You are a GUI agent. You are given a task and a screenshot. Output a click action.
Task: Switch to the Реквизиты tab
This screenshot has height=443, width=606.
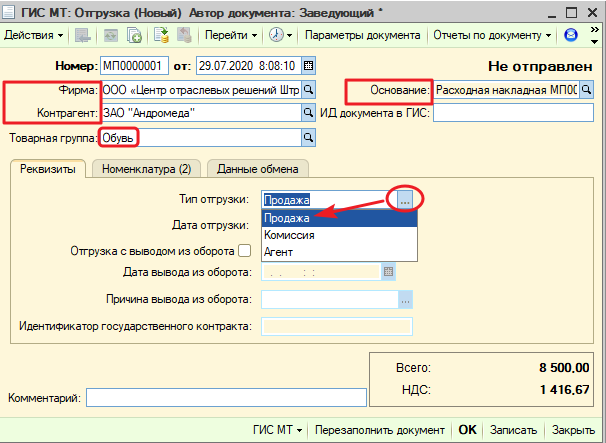pyautogui.click(x=48, y=169)
